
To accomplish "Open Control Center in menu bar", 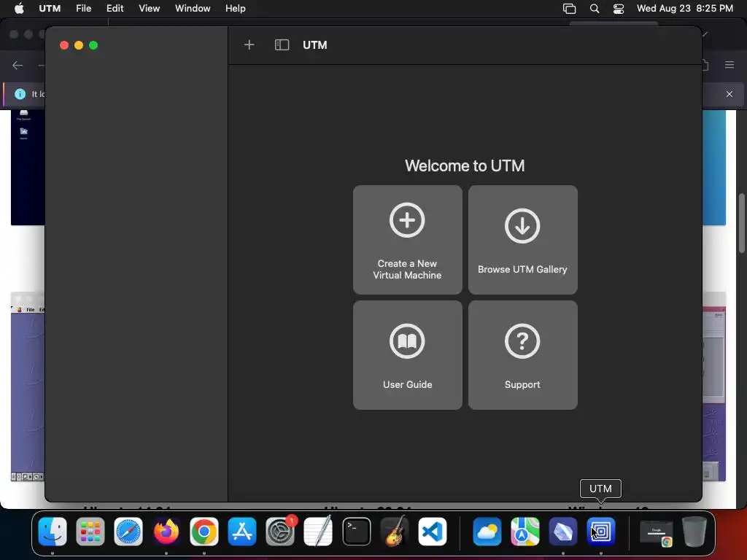I will click(619, 8).
